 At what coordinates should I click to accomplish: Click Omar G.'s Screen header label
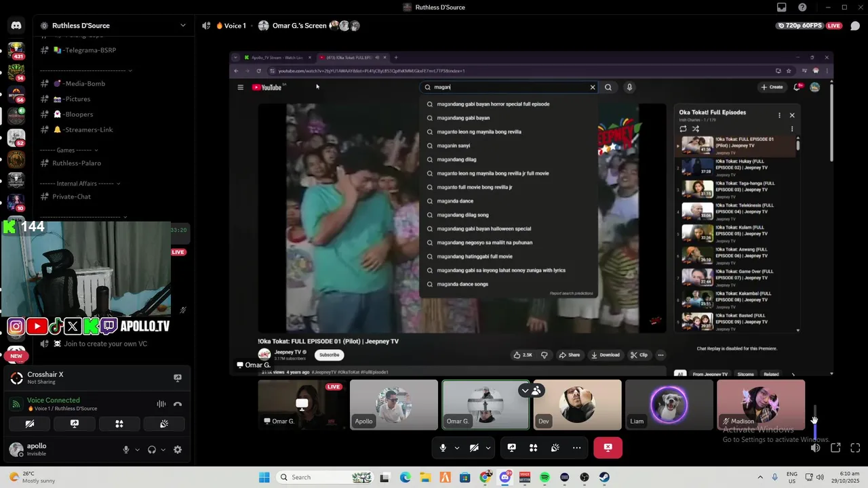pos(299,26)
